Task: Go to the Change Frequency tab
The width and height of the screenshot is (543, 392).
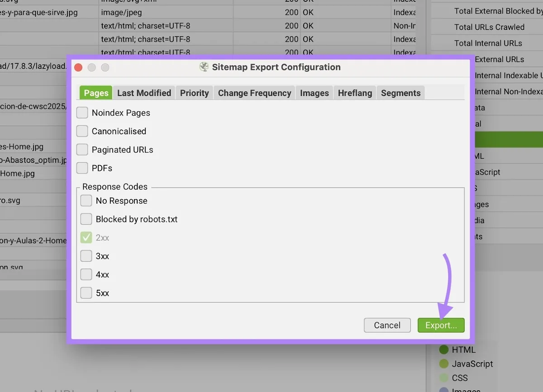Action: 254,93
